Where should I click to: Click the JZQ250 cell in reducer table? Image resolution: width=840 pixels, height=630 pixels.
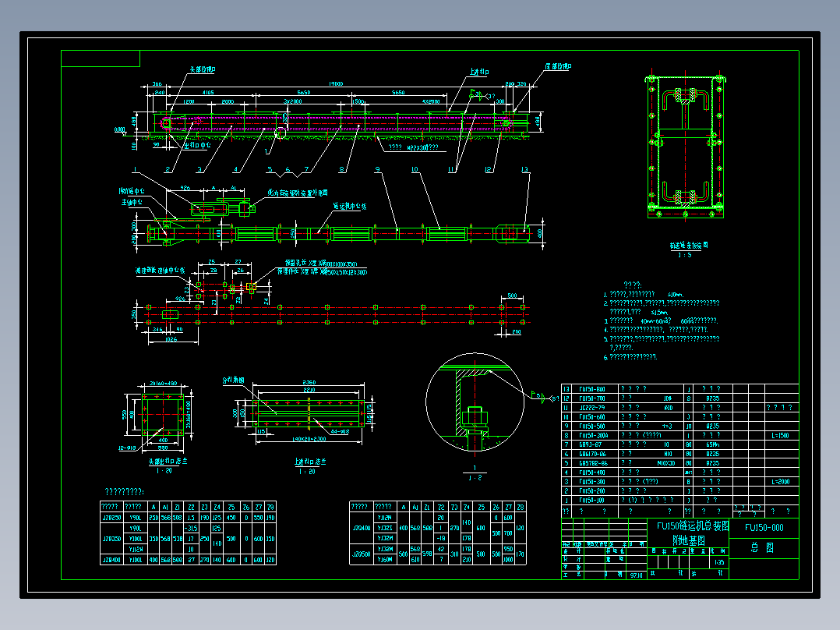coord(111,518)
